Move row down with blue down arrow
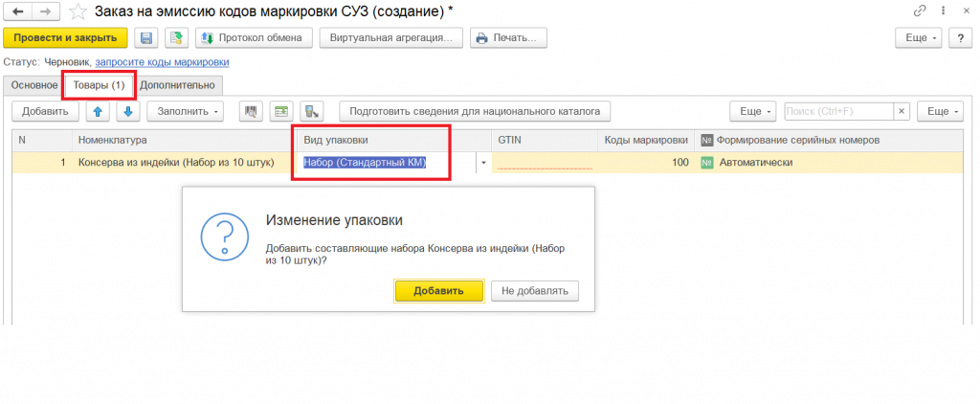Image resolution: width=980 pixels, height=404 pixels. point(128,111)
